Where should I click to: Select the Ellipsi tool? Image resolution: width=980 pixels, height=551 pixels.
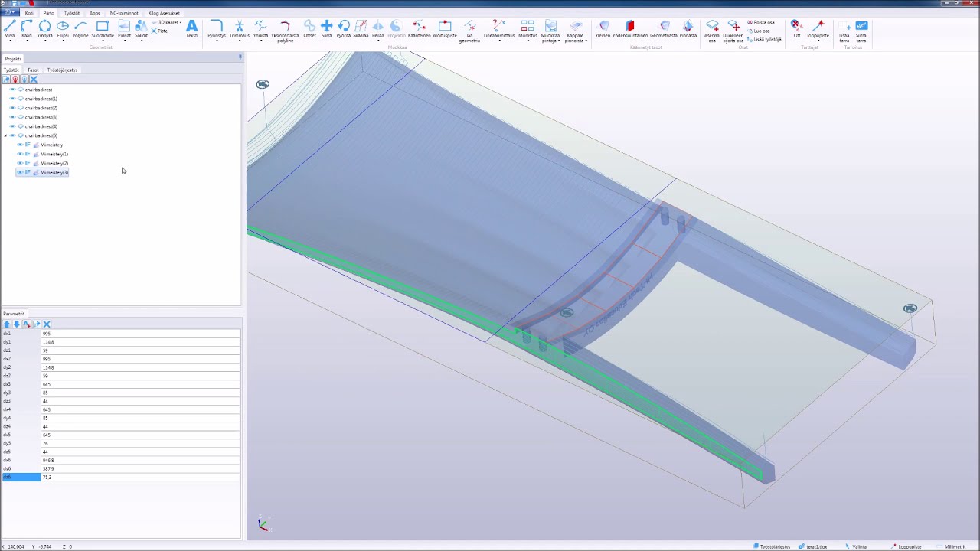[63, 29]
